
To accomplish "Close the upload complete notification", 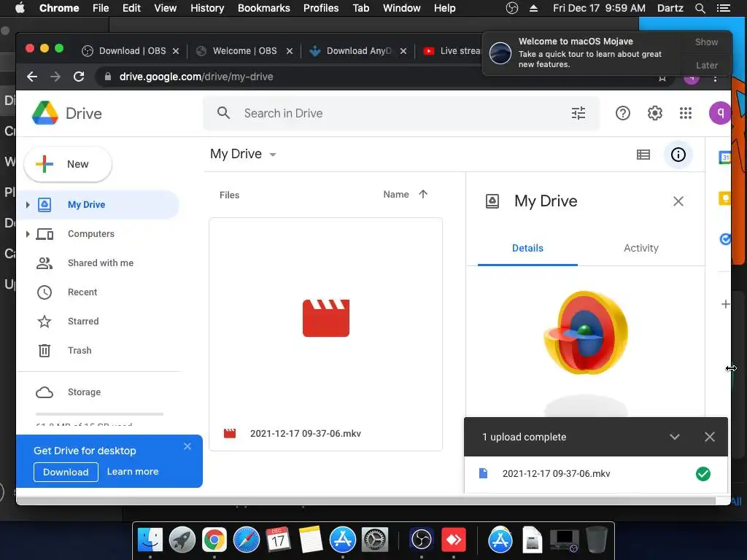I will pos(709,437).
